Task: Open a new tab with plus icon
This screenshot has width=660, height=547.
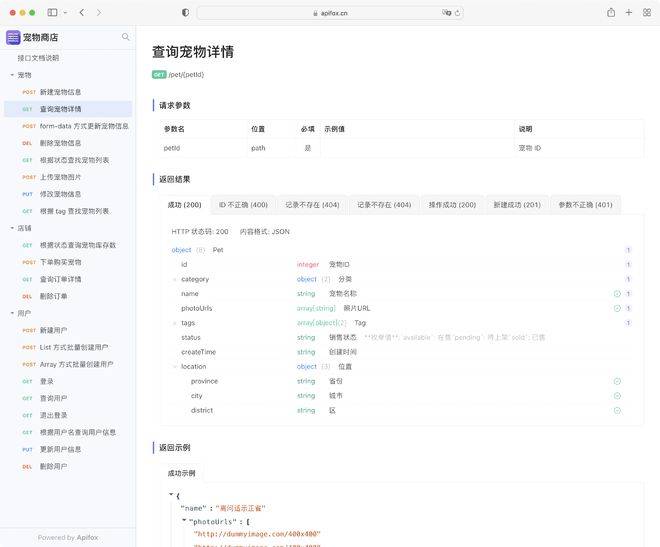Action: coord(629,13)
